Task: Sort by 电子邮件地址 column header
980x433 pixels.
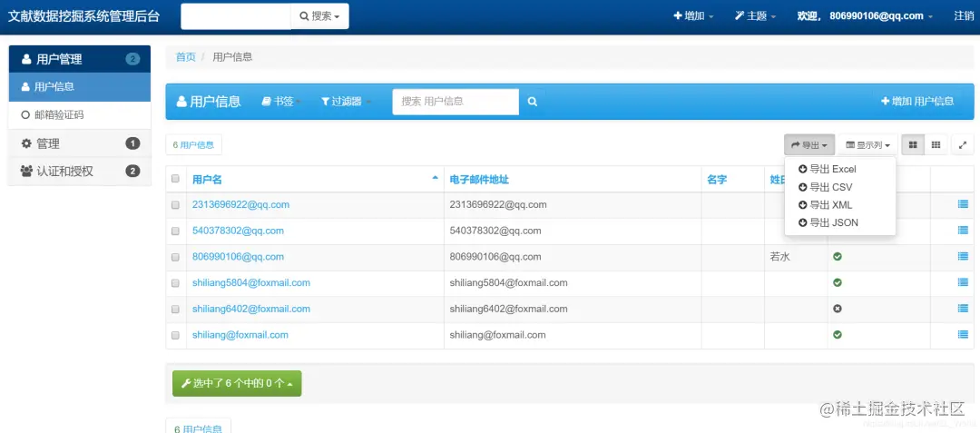Action: 479,180
